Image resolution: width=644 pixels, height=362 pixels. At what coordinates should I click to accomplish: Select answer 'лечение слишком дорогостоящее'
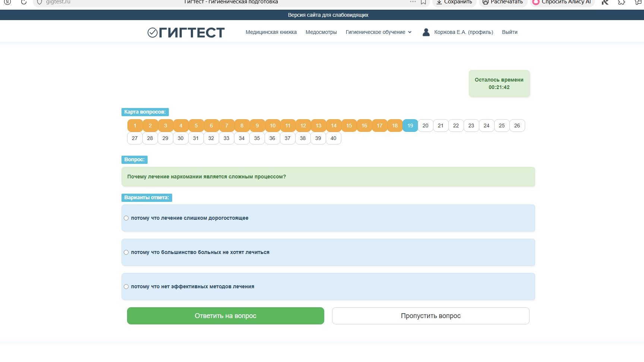click(x=126, y=218)
